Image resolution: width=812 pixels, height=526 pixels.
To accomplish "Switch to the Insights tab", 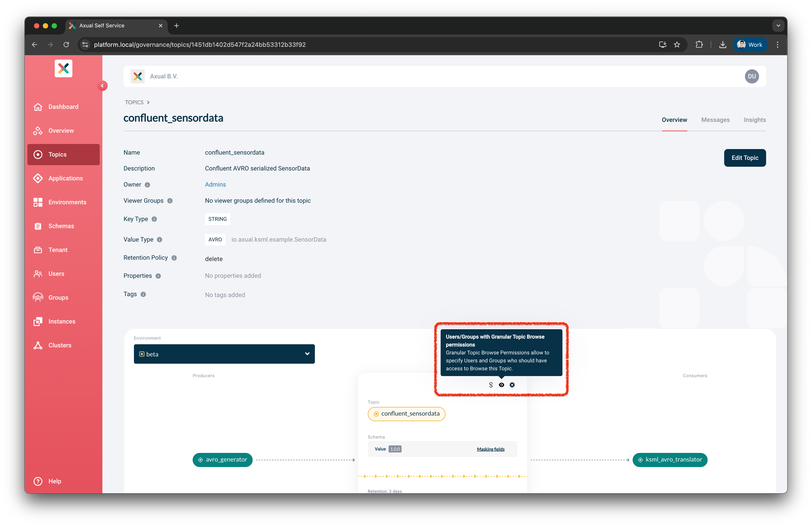I will tap(755, 120).
